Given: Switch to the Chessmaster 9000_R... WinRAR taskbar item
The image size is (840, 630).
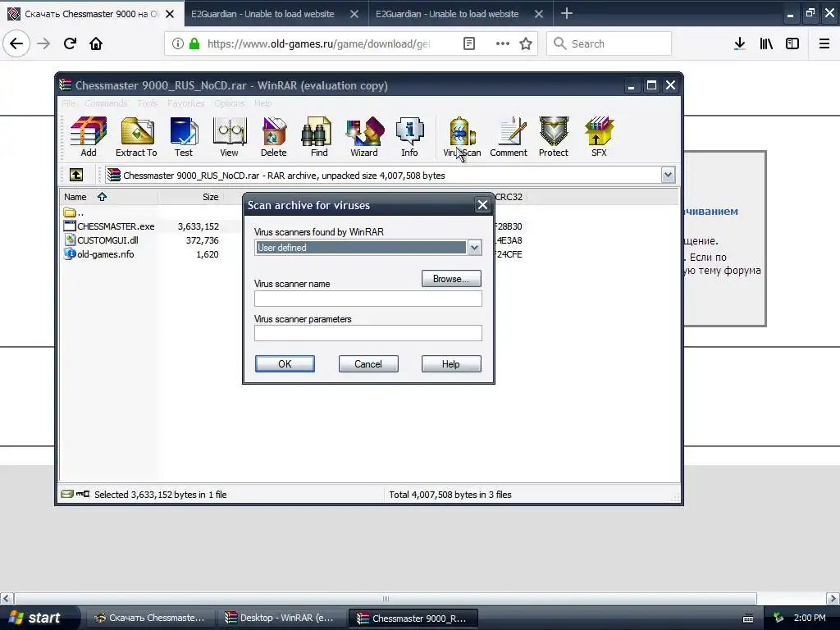Looking at the screenshot, I should pos(413,618).
